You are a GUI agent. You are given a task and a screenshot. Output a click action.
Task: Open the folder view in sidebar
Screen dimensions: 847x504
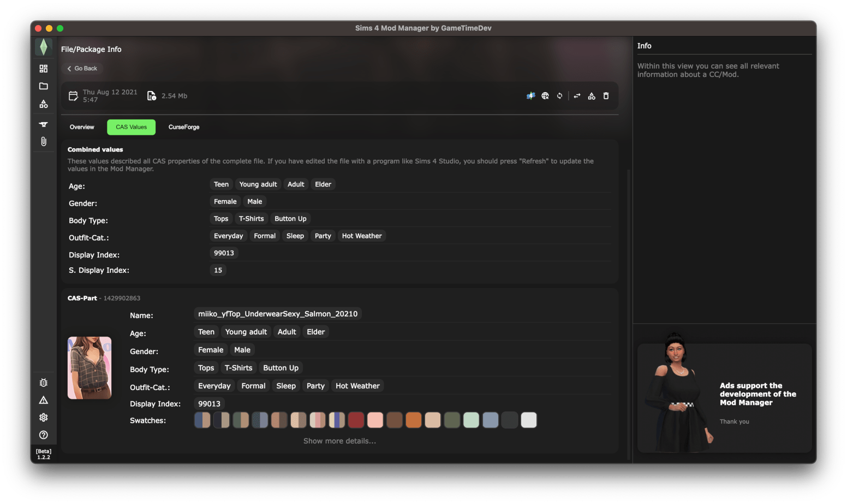click(44, 86)
